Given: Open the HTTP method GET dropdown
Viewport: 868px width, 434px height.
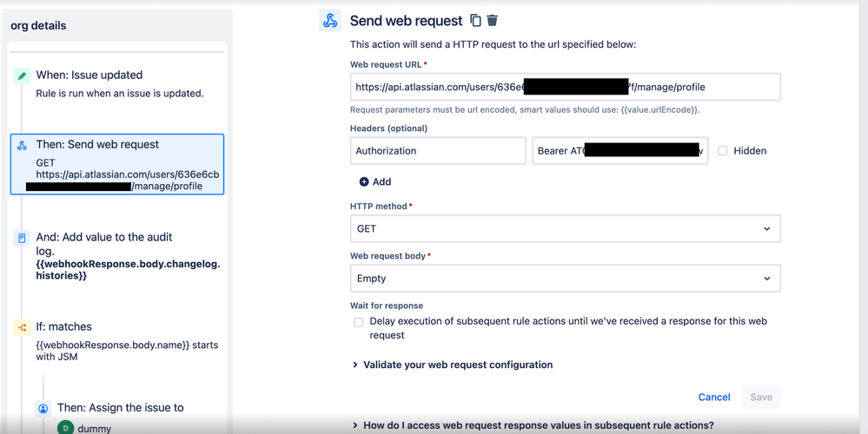Looking at the screenshot, I should click(565, 228).
